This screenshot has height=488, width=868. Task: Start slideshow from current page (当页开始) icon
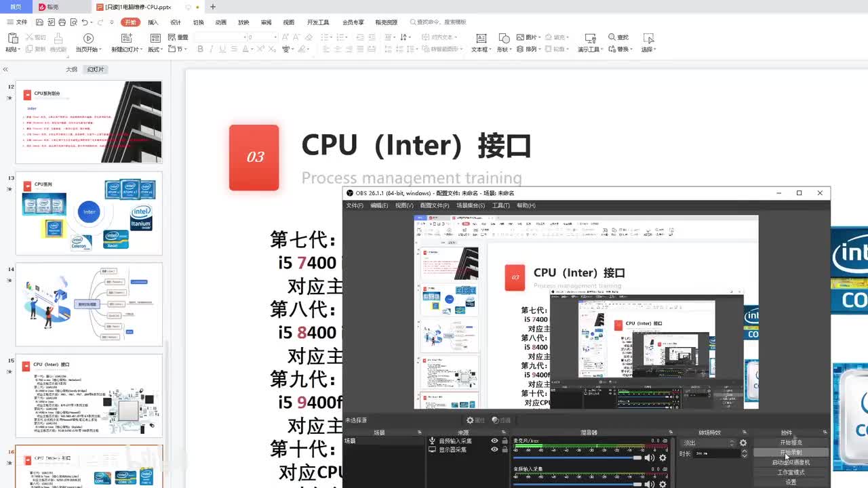[88, 39]
